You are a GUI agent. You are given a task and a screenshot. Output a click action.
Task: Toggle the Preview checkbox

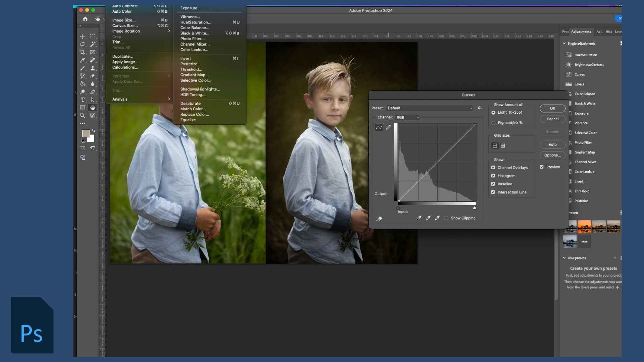tap(542, 167)
